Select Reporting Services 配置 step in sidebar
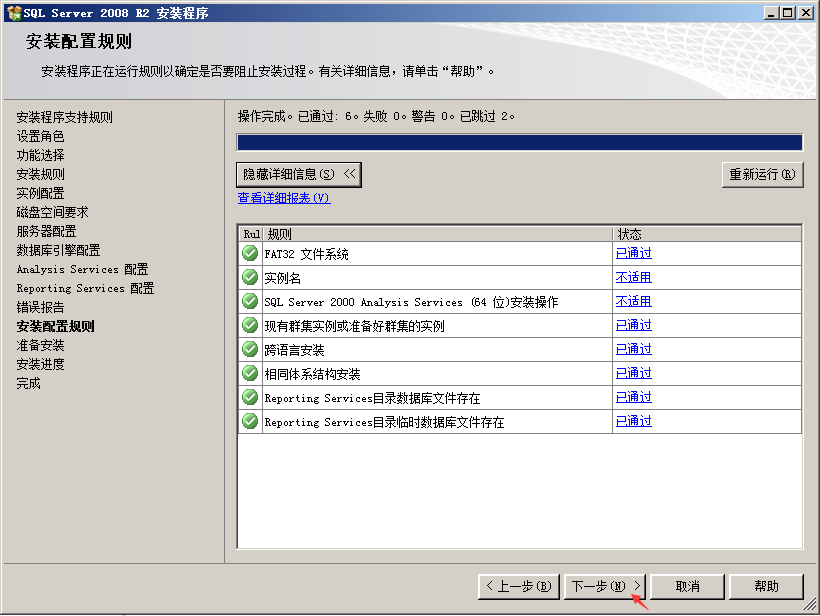Viewport: 820px width, 616px height. pos(85,288)
